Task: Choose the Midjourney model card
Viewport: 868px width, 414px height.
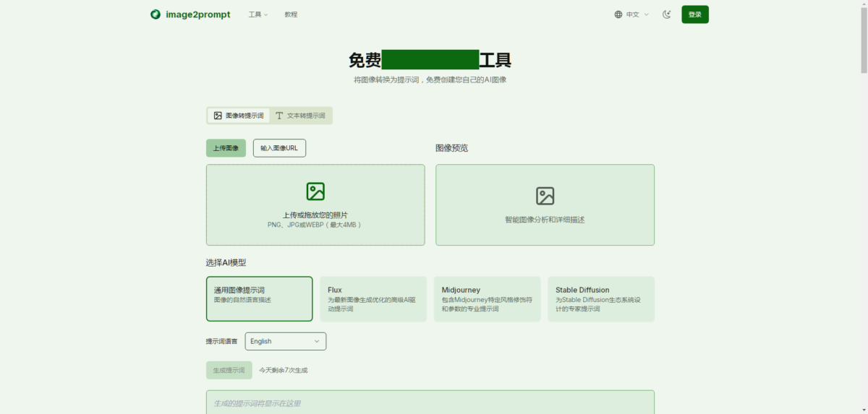Action: click(487, 298)
